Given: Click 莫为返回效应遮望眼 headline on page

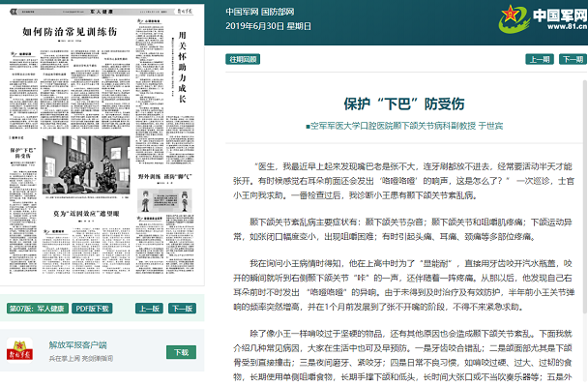Looking at the screenshot, I should (x=86, y=214).
